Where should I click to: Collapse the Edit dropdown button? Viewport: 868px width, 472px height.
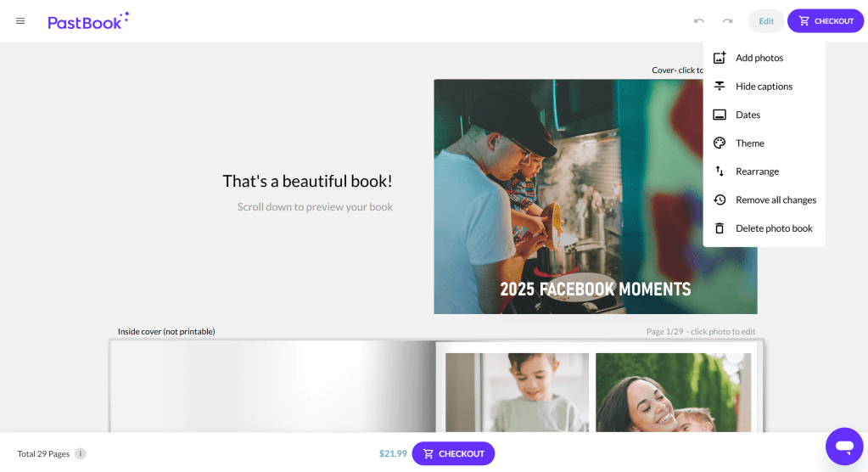766,21
